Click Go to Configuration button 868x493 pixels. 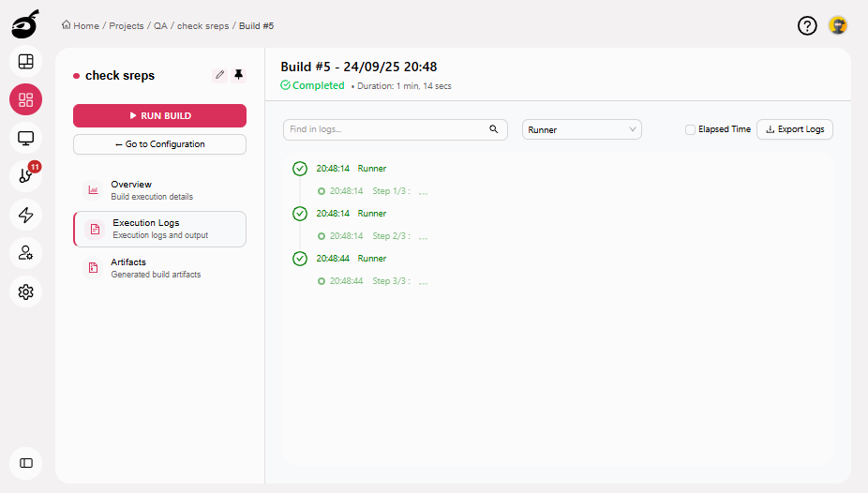click(x=159, y=144)
